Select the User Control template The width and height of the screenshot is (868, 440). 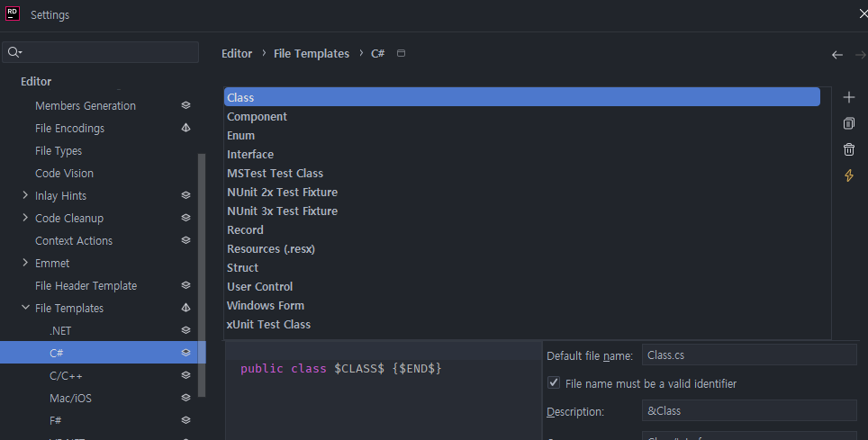coord(522,286)
